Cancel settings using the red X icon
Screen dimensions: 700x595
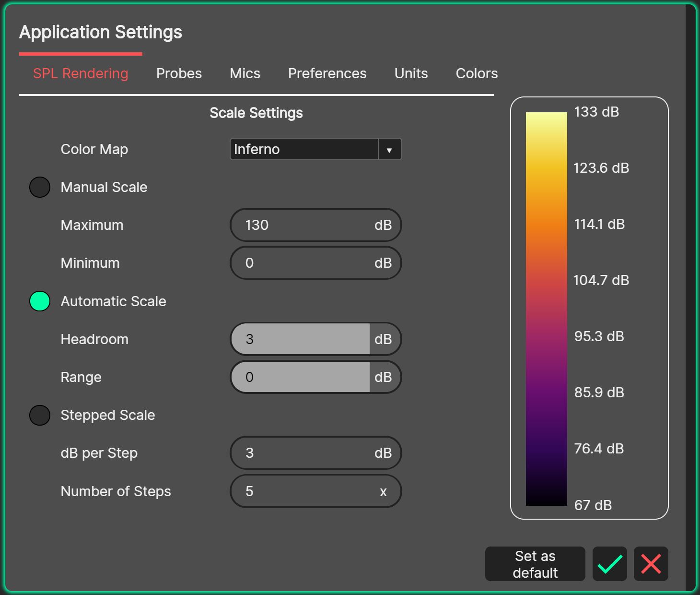651,564
